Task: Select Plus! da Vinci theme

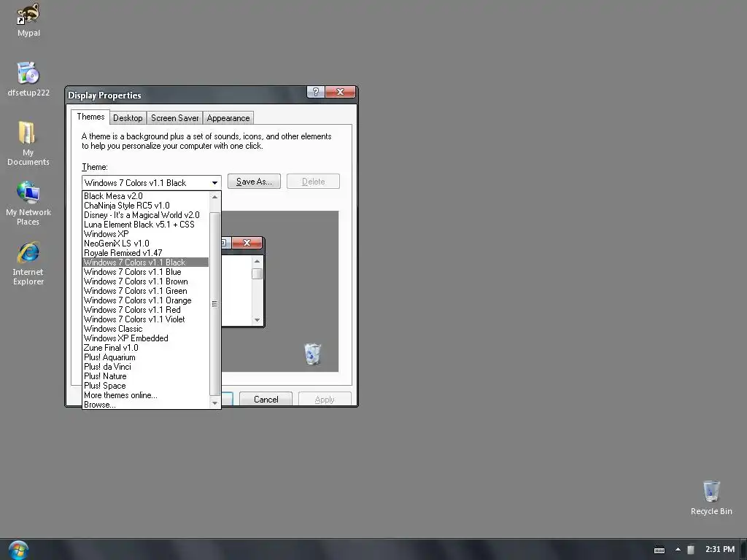Action: (x=145, y=367)
